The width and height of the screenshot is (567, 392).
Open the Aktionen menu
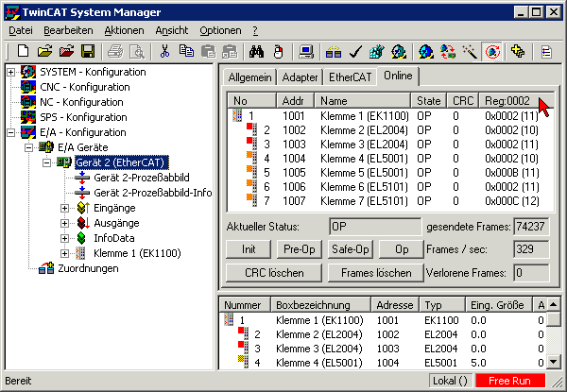(124, 31)
